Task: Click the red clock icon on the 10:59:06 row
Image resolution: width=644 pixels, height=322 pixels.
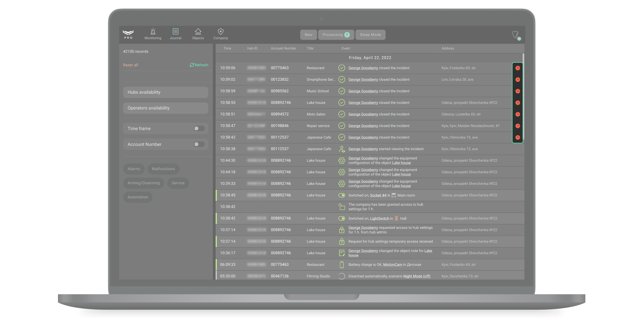Action: pyautogui.click(x=518, y=68)
